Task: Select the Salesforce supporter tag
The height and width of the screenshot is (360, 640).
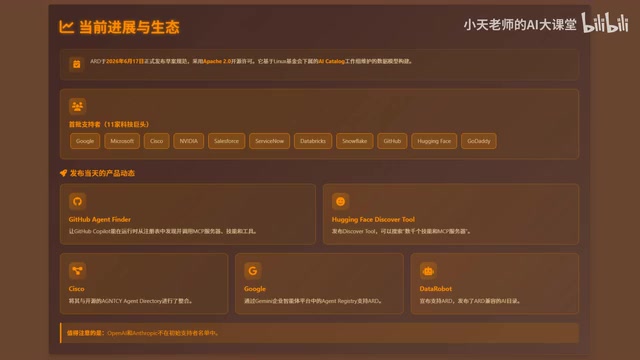Action: [x=227, y=141]
